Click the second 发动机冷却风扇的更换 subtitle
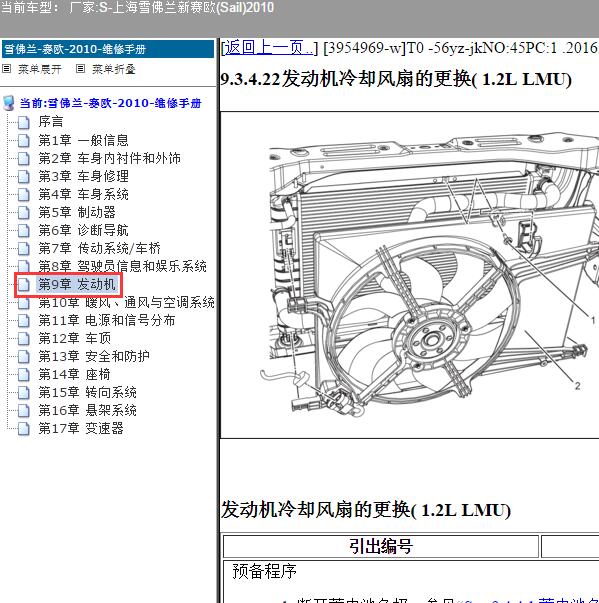599x603 pixels. 366,510
